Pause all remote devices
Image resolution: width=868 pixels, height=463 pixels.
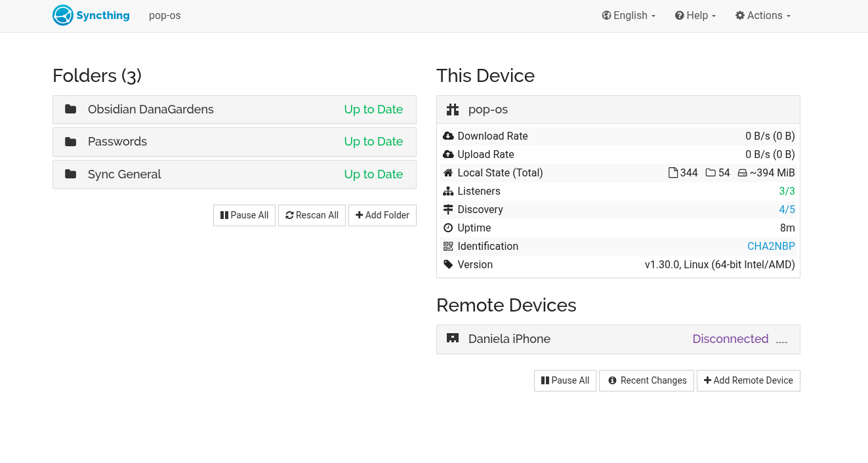coord(565,380)
